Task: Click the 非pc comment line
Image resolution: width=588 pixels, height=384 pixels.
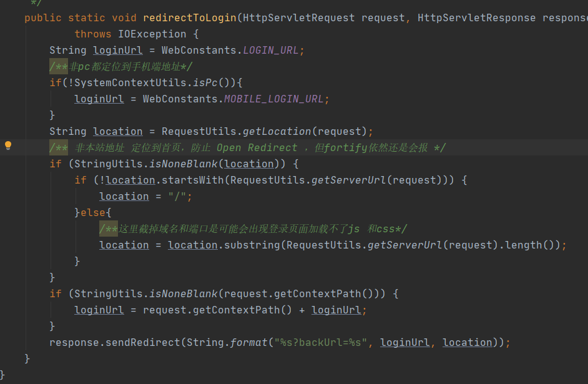Action: (121, 66)
